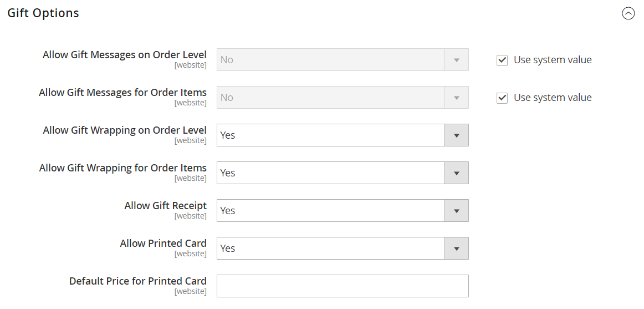
Task: Click the Use system value label in the second row
Action: coord(553,98)
